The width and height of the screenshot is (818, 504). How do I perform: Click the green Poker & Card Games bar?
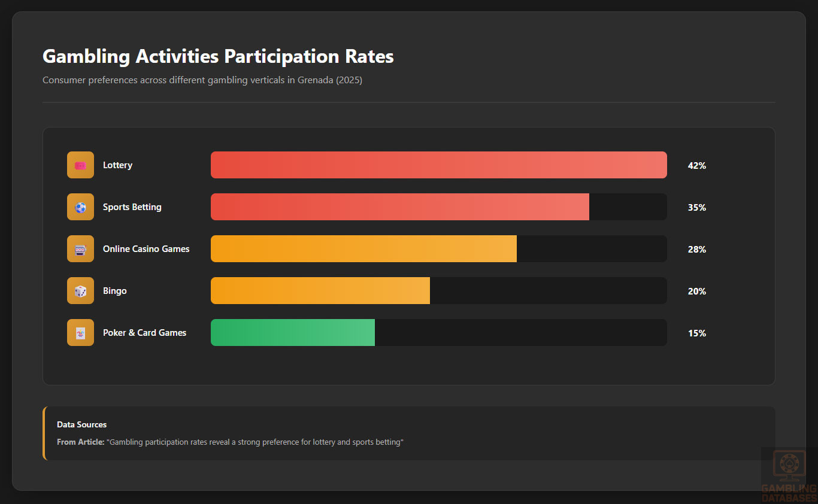292,333
